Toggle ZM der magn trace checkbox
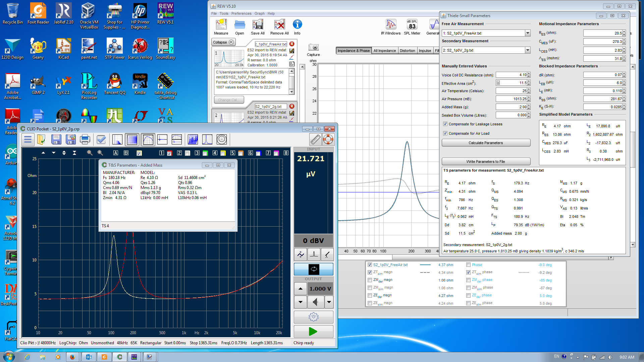644x362 pixels. click(370, 280)
